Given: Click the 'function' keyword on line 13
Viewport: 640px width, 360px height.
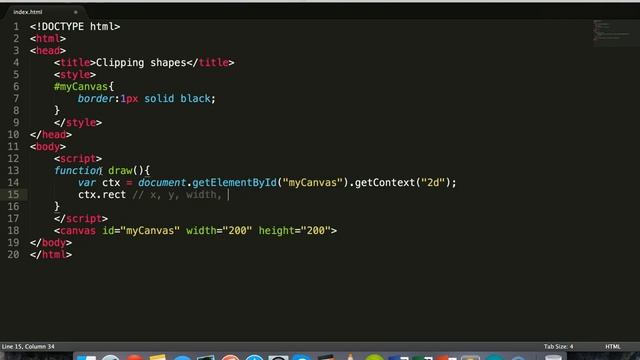Looking at the screenshot, I should (78, 170).
